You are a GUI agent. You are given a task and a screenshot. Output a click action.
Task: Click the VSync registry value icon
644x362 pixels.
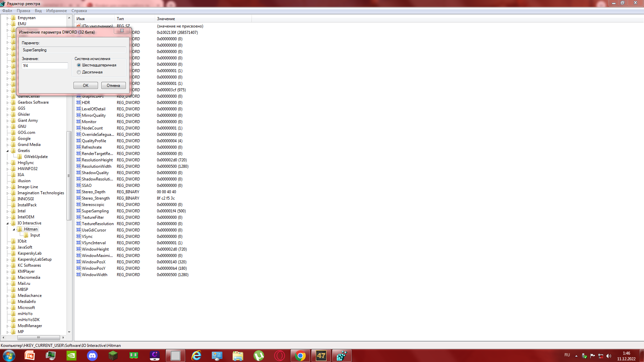[x=79, y=237]
